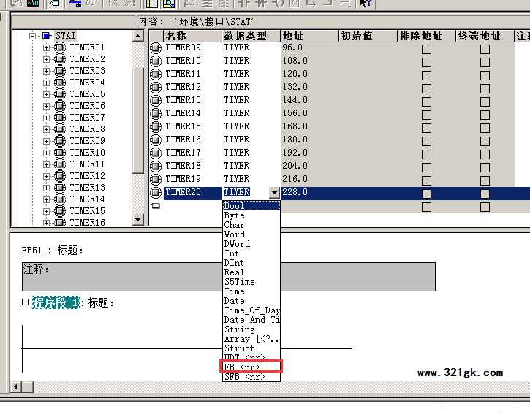Click the help pointer icon in toolbar
530x420 pixels.
(x=366, y=4)
